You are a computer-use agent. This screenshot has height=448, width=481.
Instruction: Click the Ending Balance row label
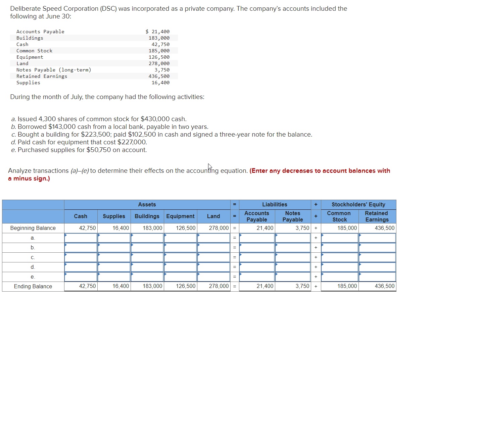[33, 287]
